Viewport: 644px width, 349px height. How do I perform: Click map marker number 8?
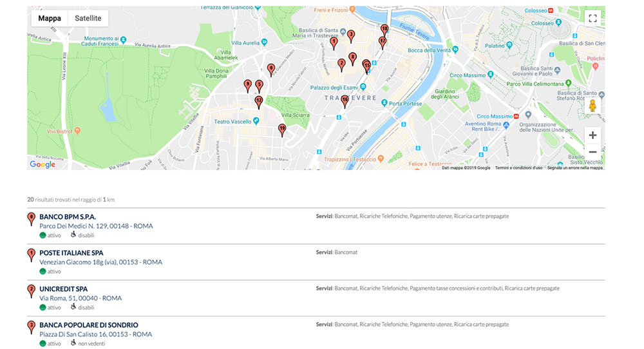(352, 59)
